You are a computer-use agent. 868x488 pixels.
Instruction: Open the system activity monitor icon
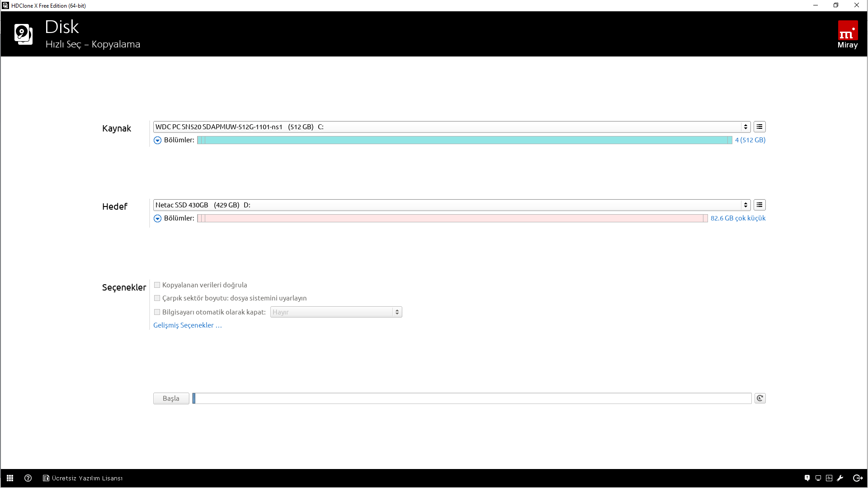point(829,478)
